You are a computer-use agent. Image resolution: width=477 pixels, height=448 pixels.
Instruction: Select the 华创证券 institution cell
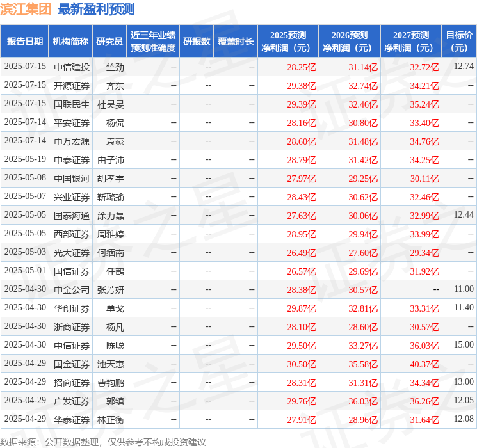tap(72, 308)
